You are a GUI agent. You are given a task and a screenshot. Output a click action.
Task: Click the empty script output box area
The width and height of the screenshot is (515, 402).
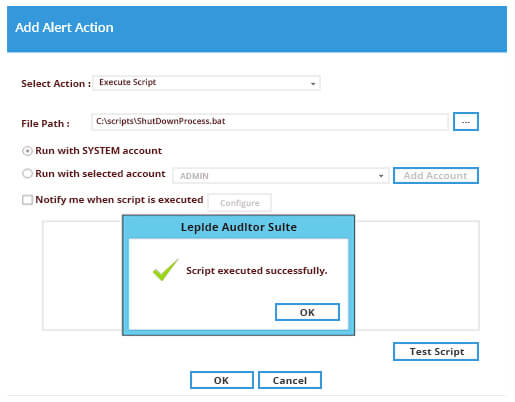pos(82,275)
